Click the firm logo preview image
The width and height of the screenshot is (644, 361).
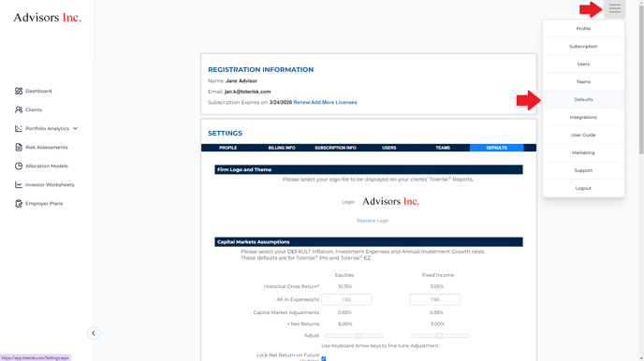coord(390,201)
